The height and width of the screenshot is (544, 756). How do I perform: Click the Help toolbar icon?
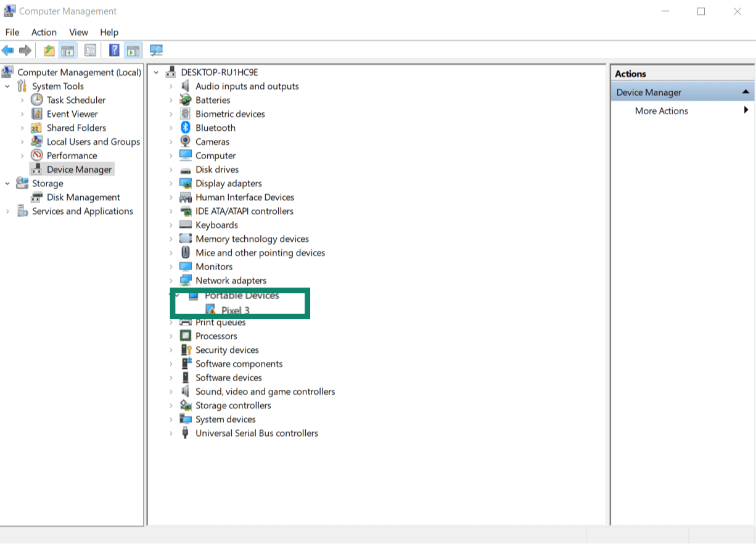point(115,50)
